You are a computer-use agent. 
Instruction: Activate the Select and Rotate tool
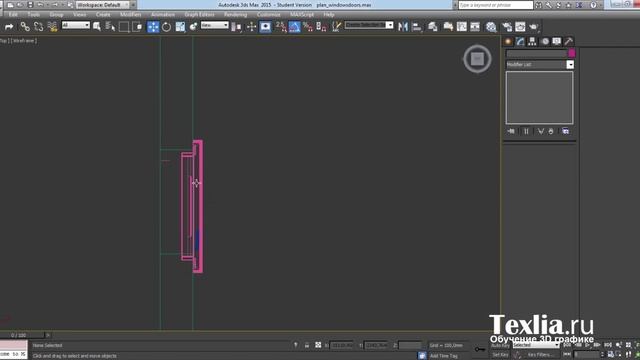click(x=167, y=27)
